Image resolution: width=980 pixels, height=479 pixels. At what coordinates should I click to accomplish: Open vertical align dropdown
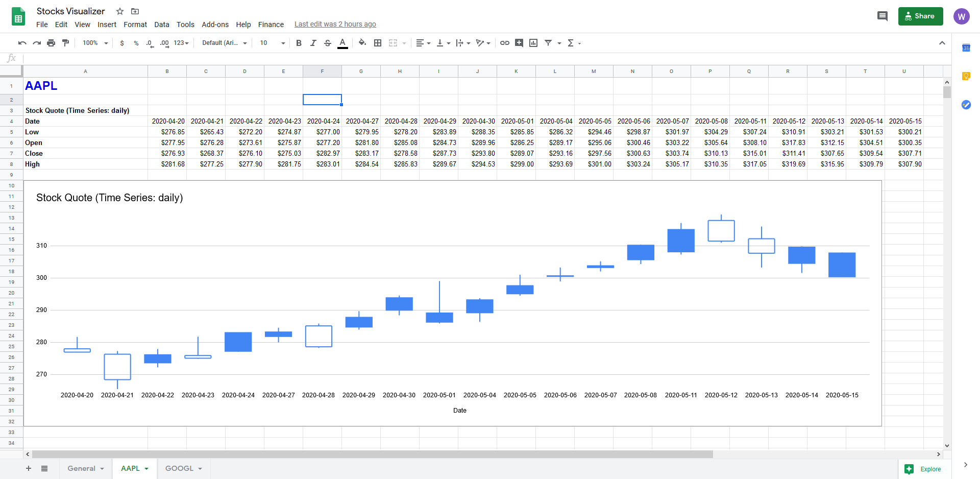click(443, 43)
